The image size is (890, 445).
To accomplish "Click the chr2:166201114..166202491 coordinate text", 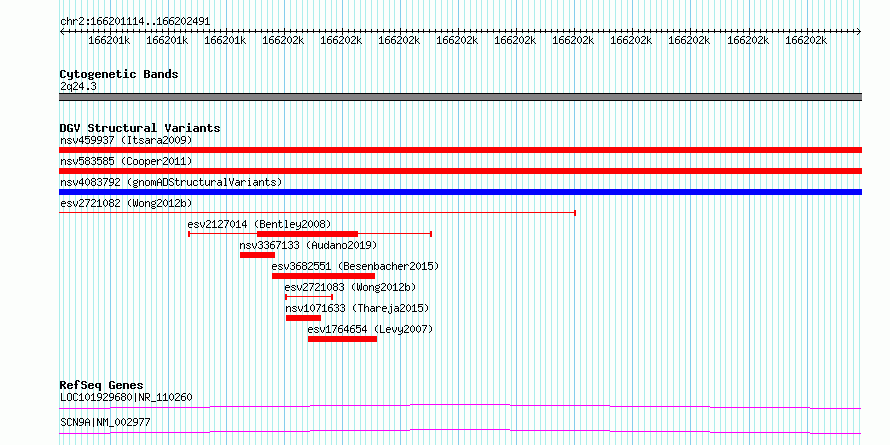I will [x=135, y=22].
